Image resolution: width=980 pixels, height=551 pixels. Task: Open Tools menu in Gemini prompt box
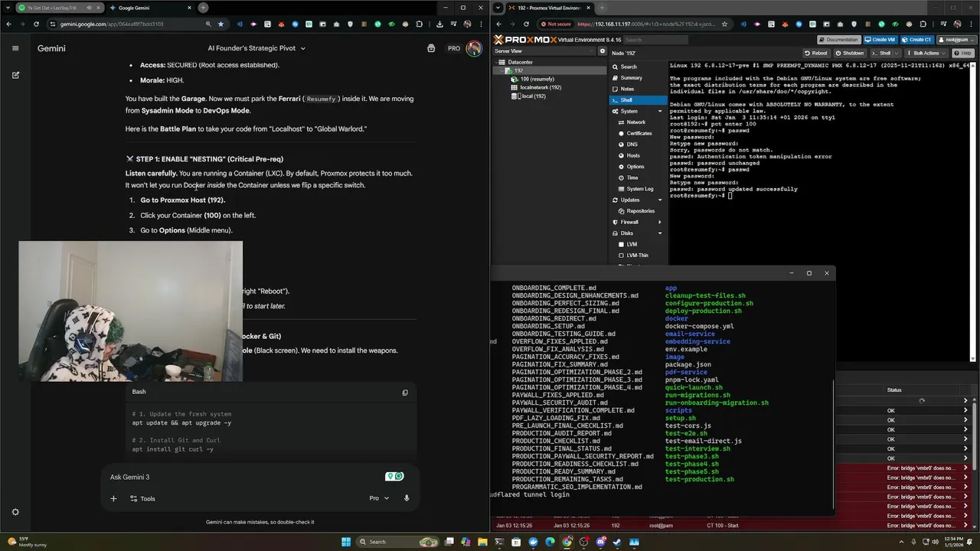(142, 498)
